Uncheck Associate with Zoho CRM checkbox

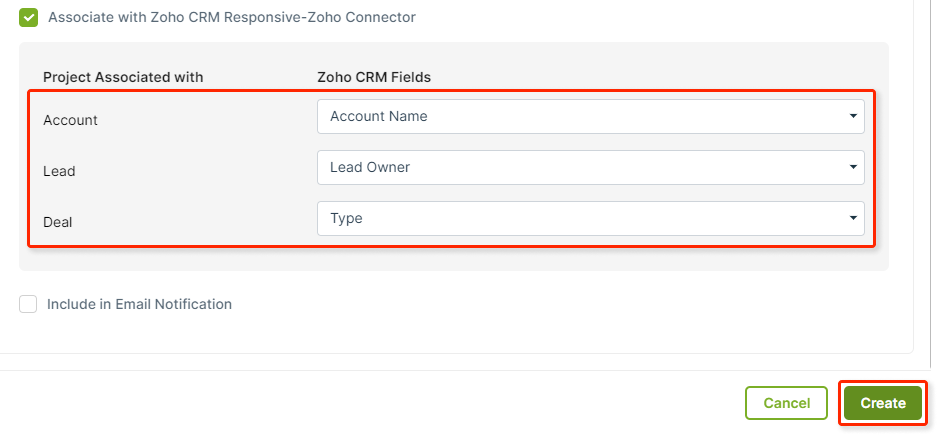[28, 17]
